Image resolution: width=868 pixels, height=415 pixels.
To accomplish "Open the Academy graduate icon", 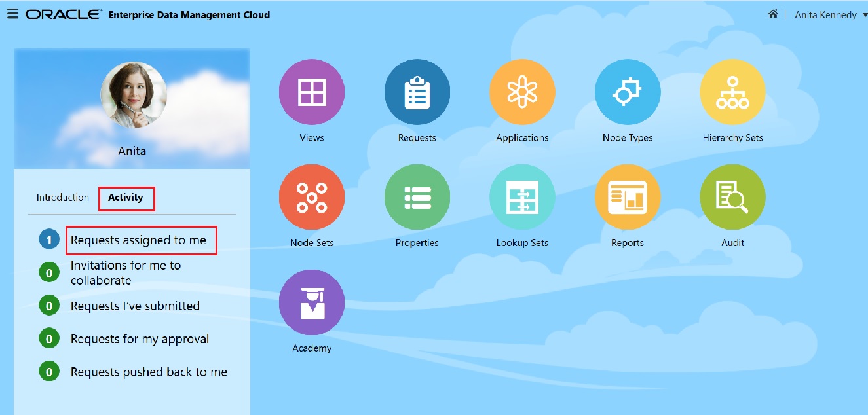I will (x=312, y=302).
